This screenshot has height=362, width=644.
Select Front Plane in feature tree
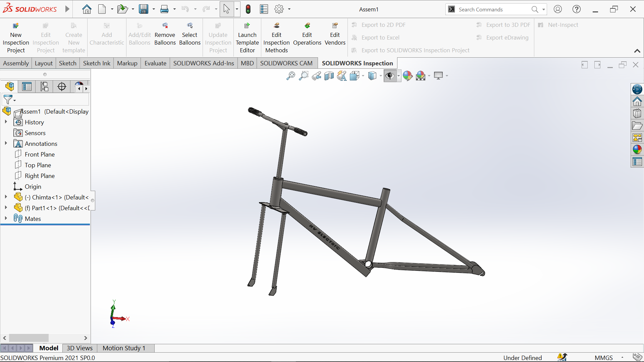pyautogui.click(x=40, y=154)
